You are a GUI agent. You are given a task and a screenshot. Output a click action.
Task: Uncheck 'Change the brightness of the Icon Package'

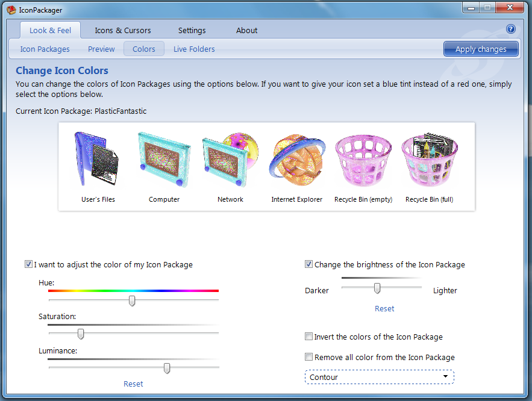308,264
